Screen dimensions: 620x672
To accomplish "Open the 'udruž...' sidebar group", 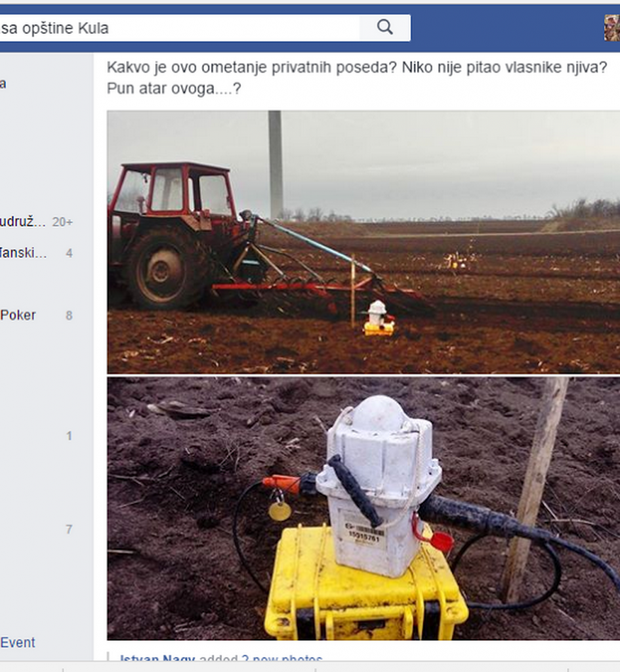I will pos(23,222).
